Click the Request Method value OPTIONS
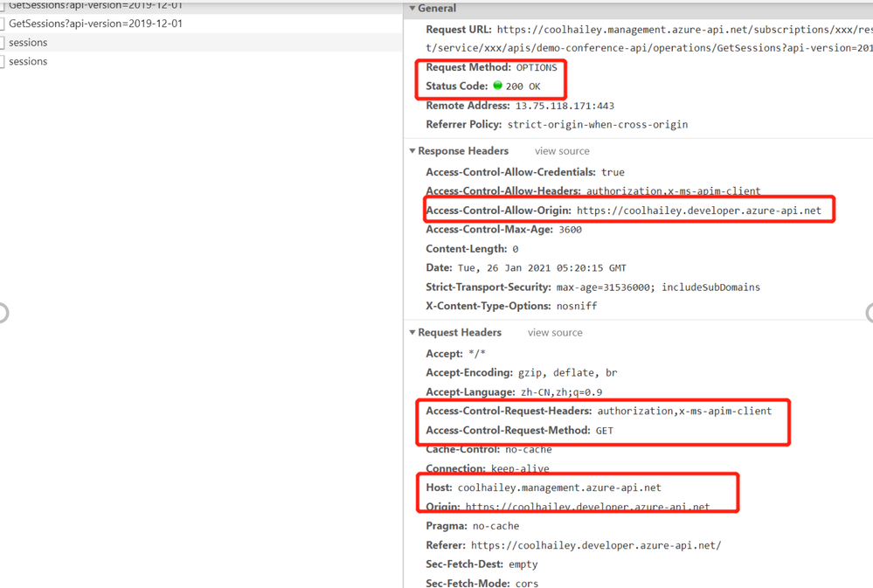Image resolution: width=873 pixels, height=588 pixels. [x=537, y=67]
